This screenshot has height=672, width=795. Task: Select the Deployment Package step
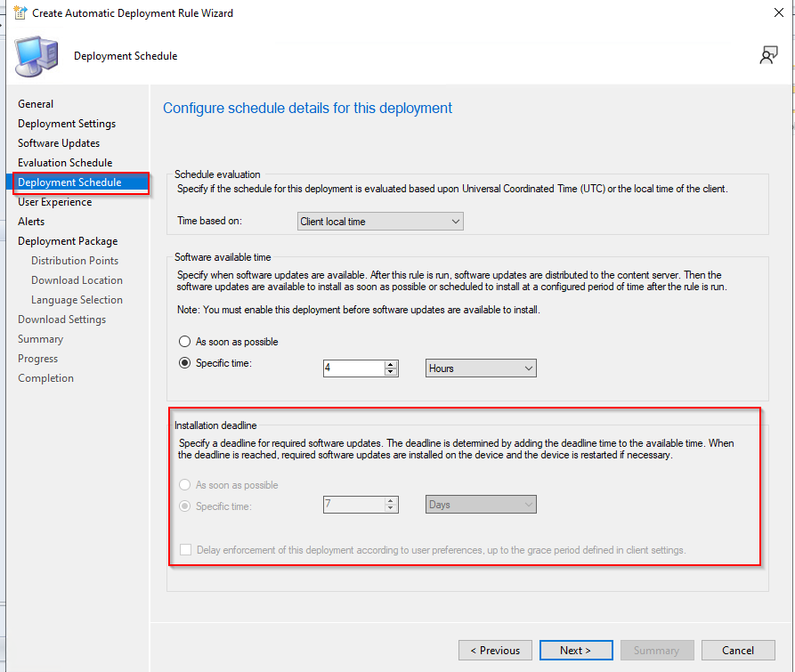(x=67, y=240)
